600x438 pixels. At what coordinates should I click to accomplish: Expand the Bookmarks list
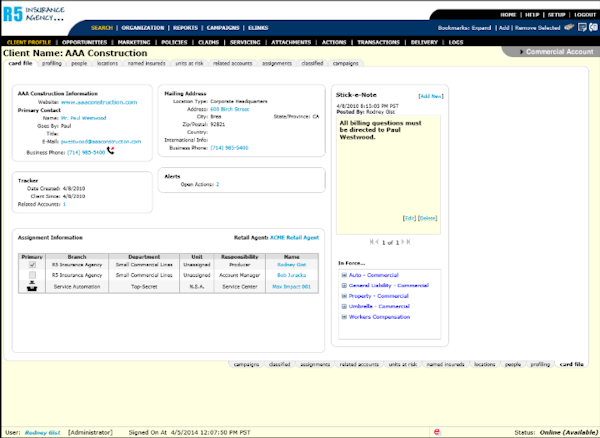(x=481, y=28)
